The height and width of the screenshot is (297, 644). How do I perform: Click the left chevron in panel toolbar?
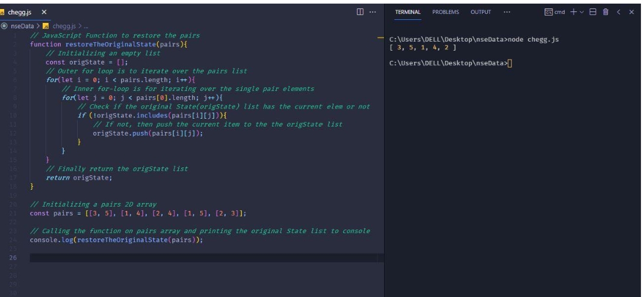(x=620, y=12)
